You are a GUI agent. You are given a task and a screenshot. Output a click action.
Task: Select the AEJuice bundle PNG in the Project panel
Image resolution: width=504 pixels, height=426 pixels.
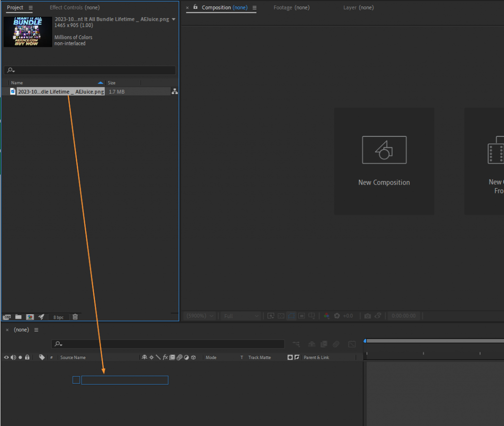coord(59,92)
